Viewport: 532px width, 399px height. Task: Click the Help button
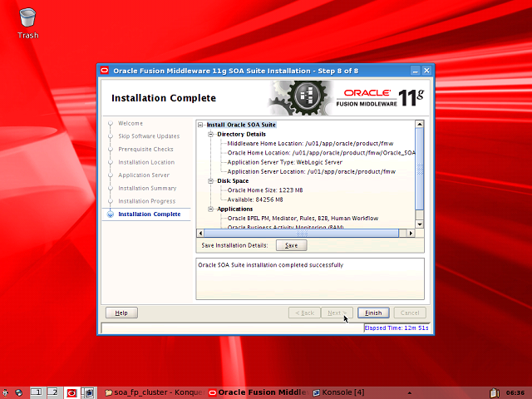pos(121,313)
